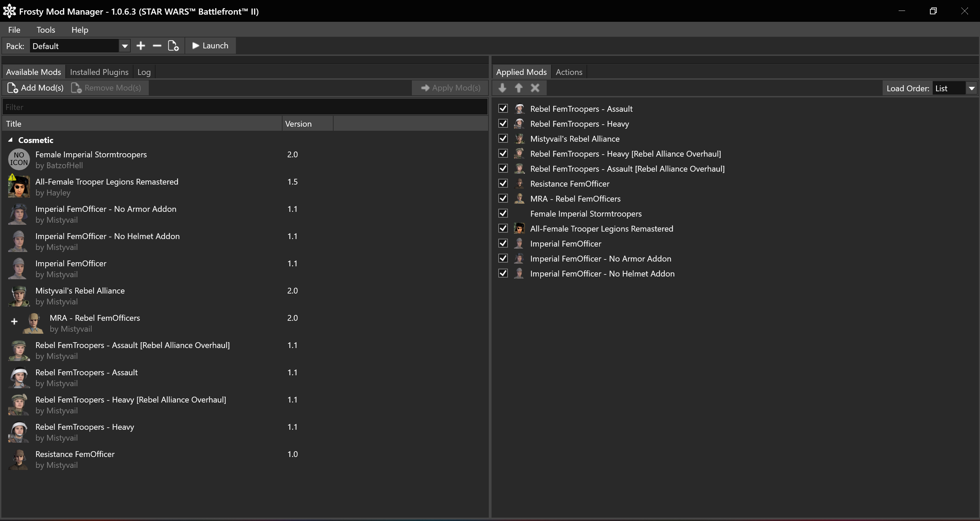Move selected applied mod down

[502, 88]
